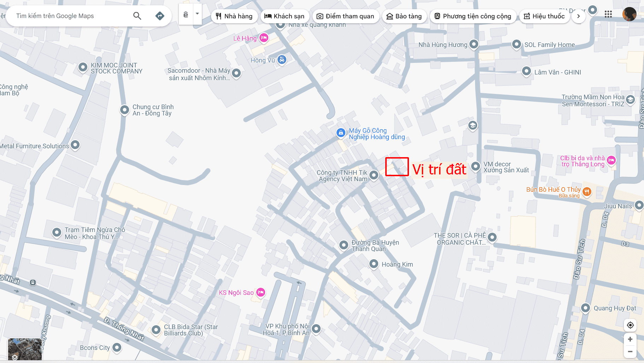Viewport: 644px width, 363px height.
Task: Select the Bảo tàng category chip
Action: [x=404, y=16]
